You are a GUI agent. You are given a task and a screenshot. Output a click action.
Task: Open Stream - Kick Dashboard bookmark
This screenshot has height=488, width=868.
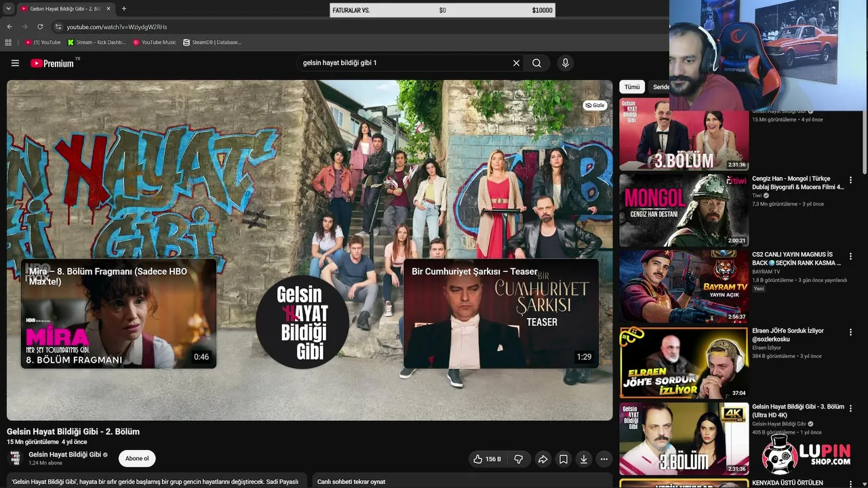96,42
